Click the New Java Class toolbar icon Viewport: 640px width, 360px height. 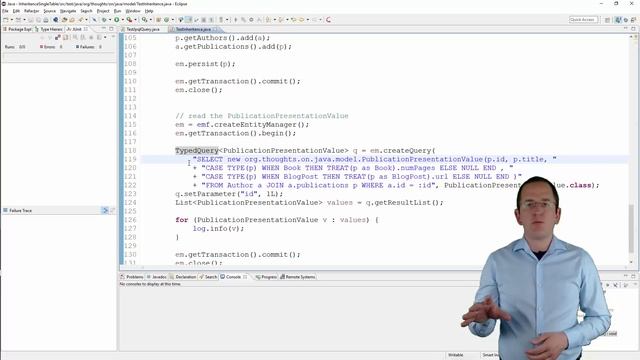[166, 20]
